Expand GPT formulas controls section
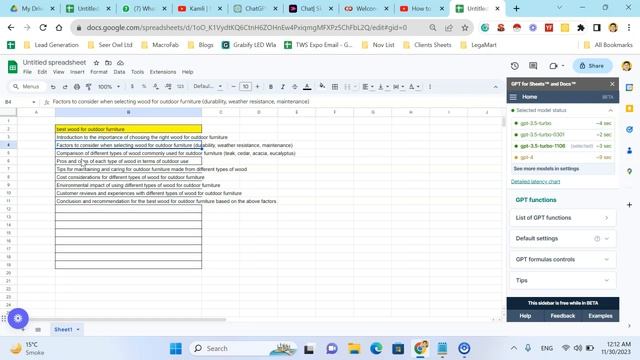Viewport: 640px width, 360px height. (x=562, y=259)
